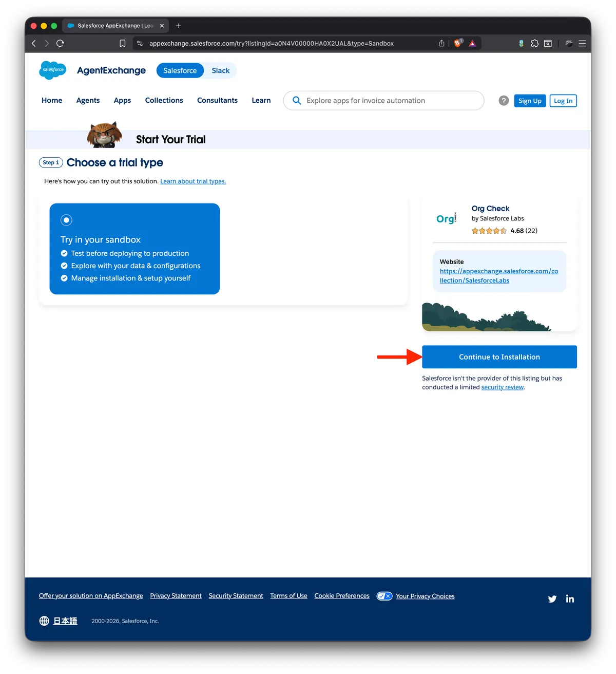
Task: Click the Salesforce cloud logo
Action: coord(52,70)
